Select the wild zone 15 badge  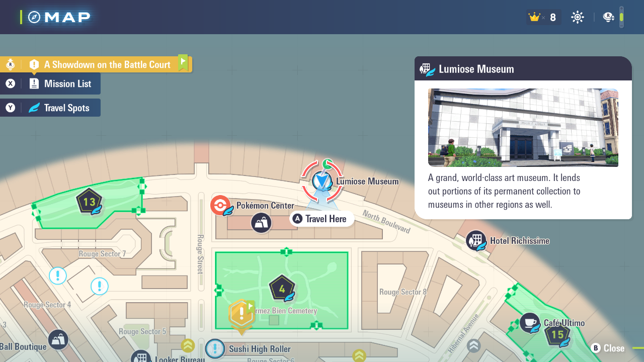tap(557, 335)
